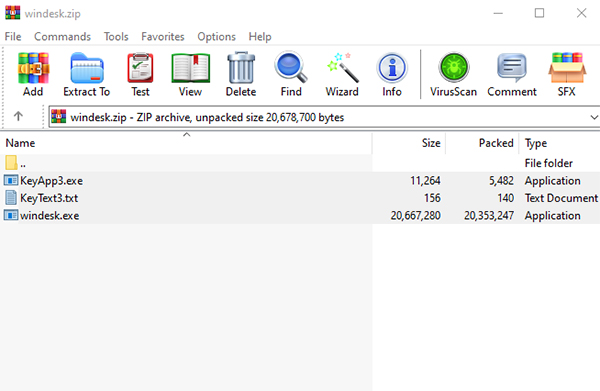Select the KeyApp3.exe file name

(52, 181)
